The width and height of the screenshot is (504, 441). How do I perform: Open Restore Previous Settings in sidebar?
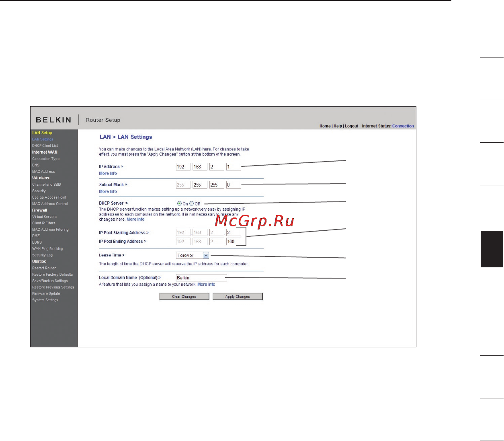pyautogui.click(x=53, y=287)
